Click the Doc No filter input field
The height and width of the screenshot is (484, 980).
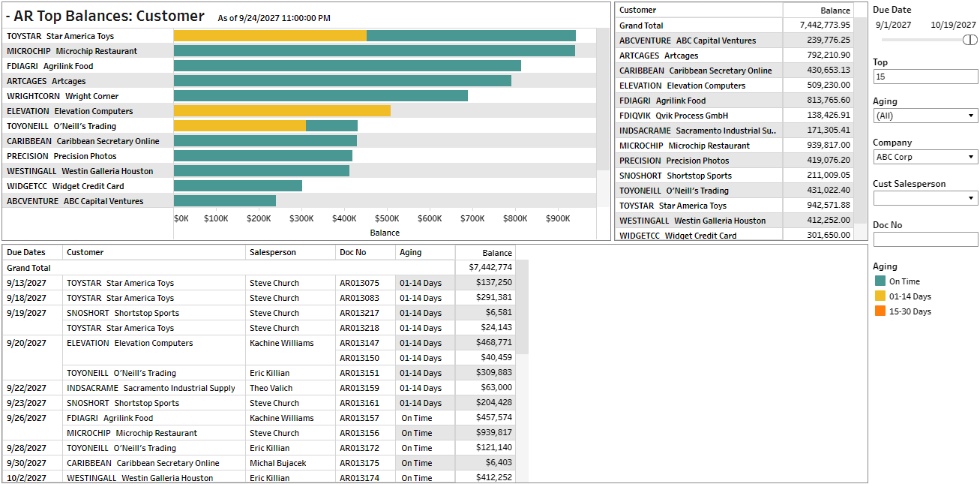click(925, 239)
